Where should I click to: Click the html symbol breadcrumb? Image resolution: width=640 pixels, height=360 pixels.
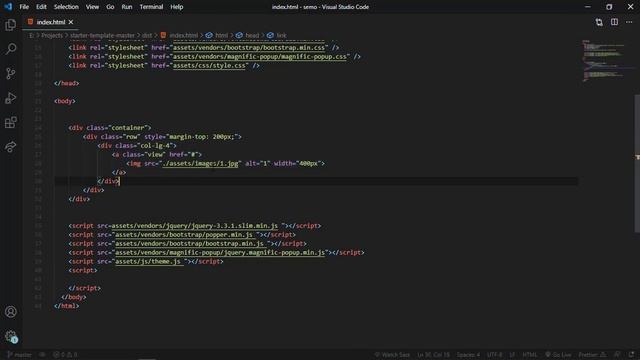click(x=217, y=36)
